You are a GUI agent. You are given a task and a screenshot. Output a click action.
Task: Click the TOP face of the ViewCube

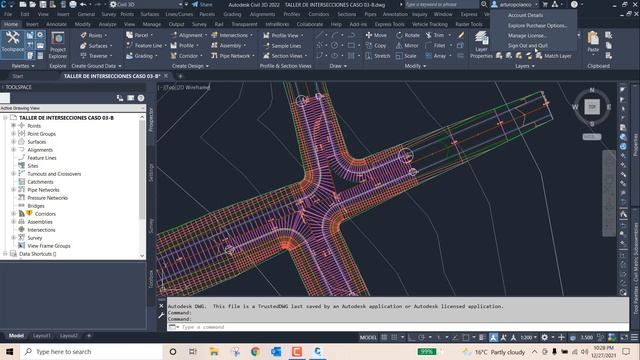click(592, 107)
